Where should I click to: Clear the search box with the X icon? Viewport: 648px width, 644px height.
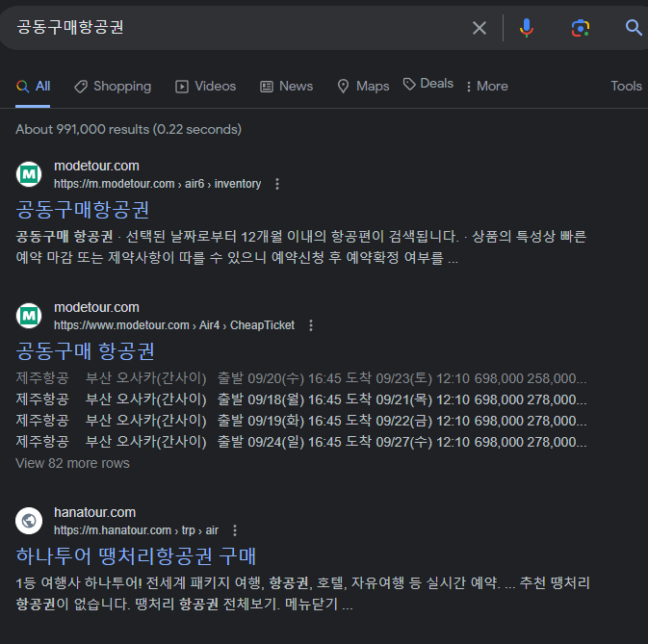click(x=479, y=28)
